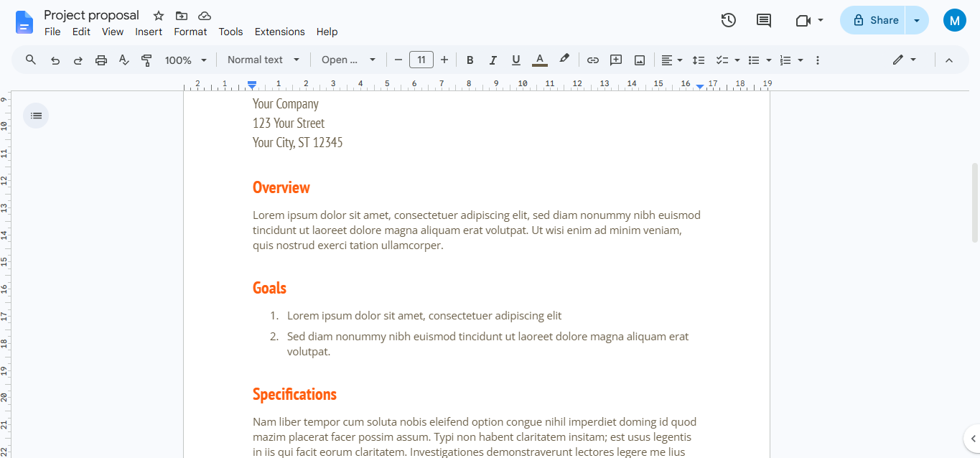Open the highlight color picker
The image size is (980, 458).
tap(564, 60)
